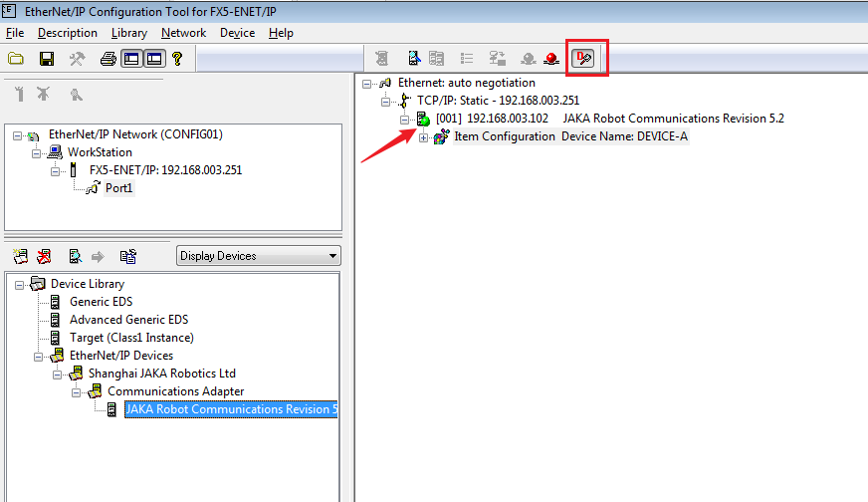Click the delete EDS icon with red X
Screen dimensions: 868x502
(44, 256)
